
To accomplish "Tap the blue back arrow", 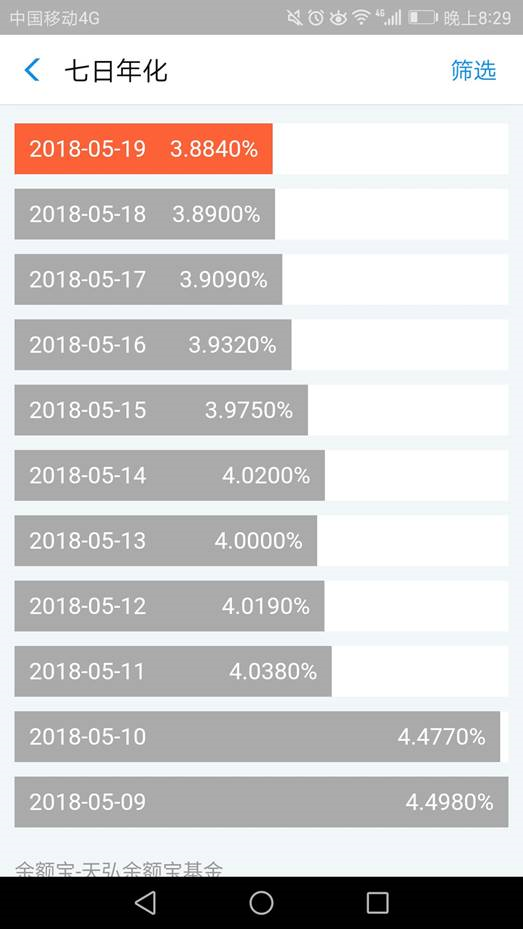I will point(32,70).
